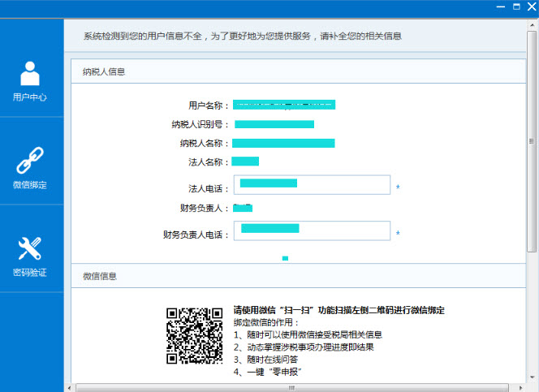Focus the 法人电话 input field

313,185
